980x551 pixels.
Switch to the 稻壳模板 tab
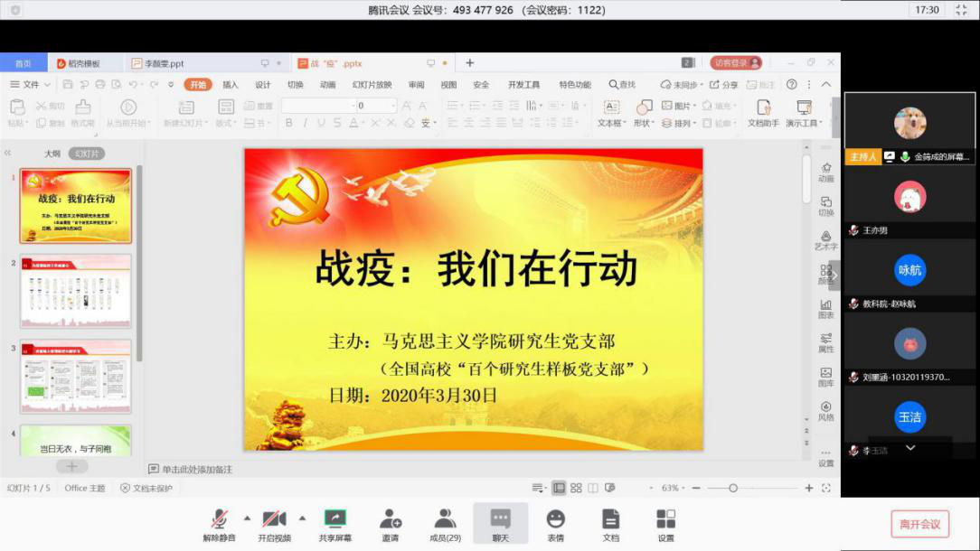[x=78, y=63]
